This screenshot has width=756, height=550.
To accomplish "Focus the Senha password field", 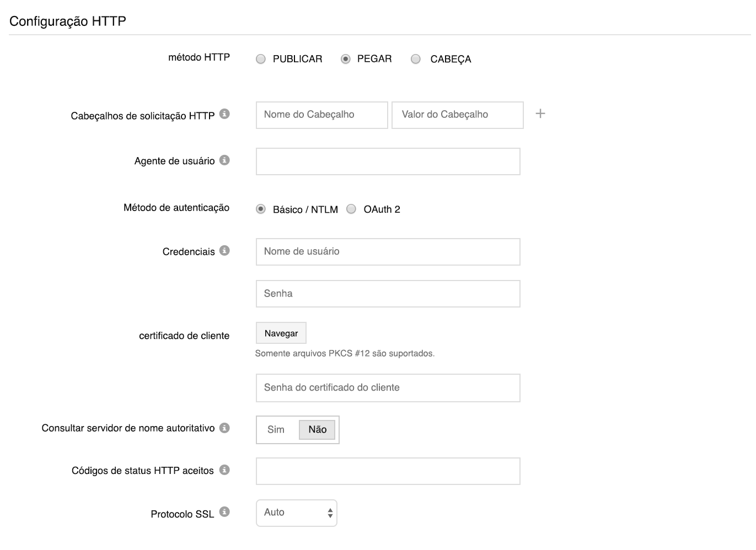I will [388, 293].
